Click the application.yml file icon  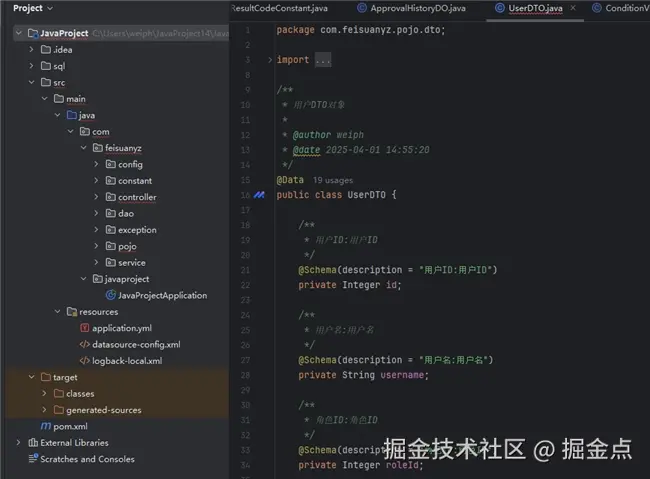tap(85, 328)
